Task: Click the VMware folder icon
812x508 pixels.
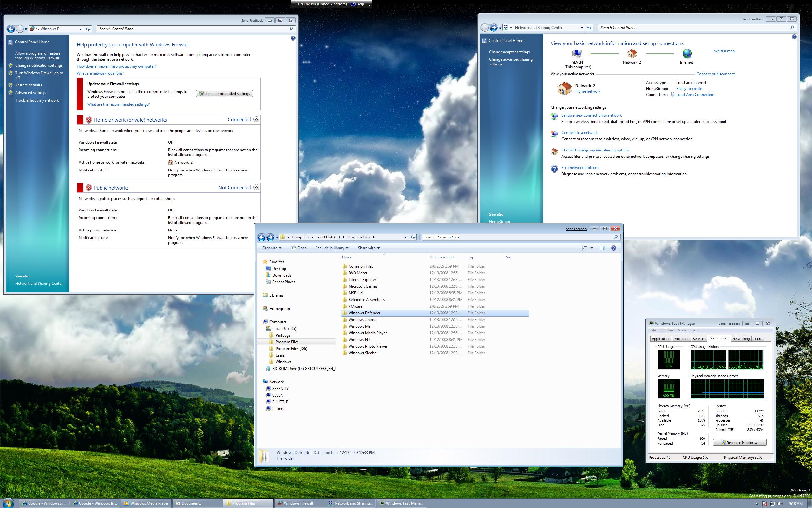Action: click(x=344, y=306)
